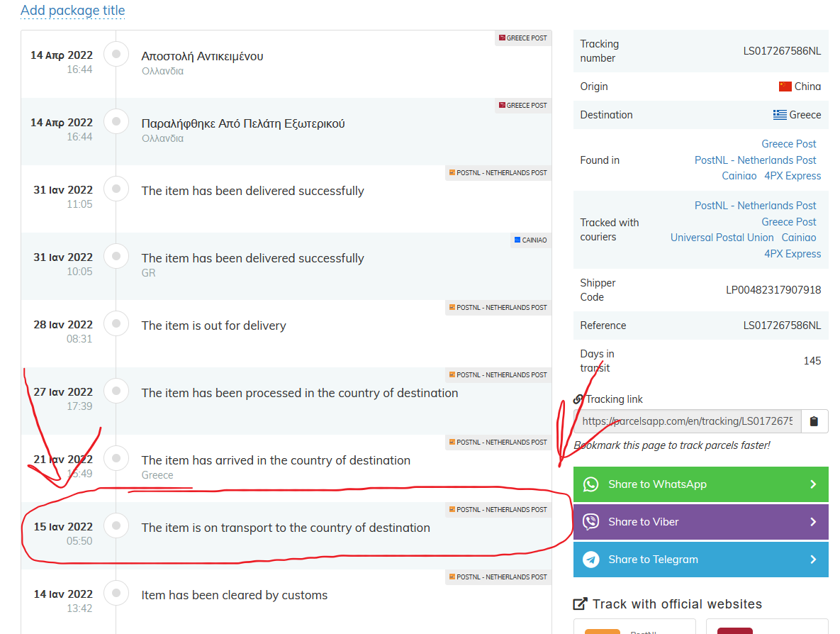Click China flag icon in Origin row

785,87
